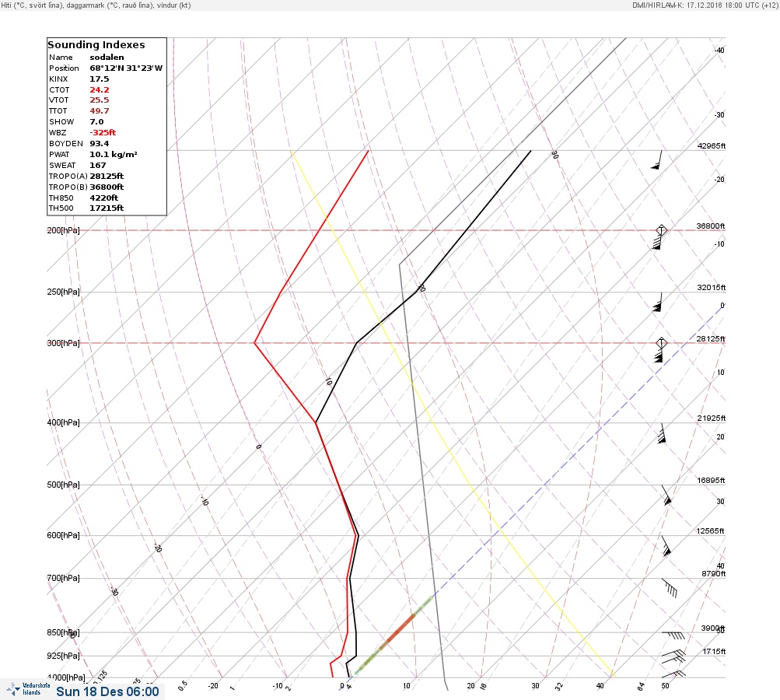The width and height of the screenshot is (780, 700).
Task: Click the station name 'sodalen'
Action: point(107,58)
